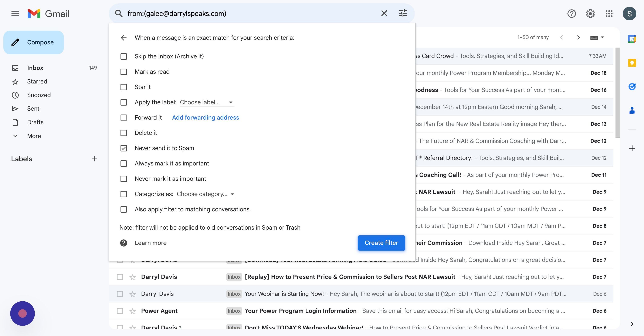Create new label with plus icon
The image size is (644, 336).
coord(94,159)
